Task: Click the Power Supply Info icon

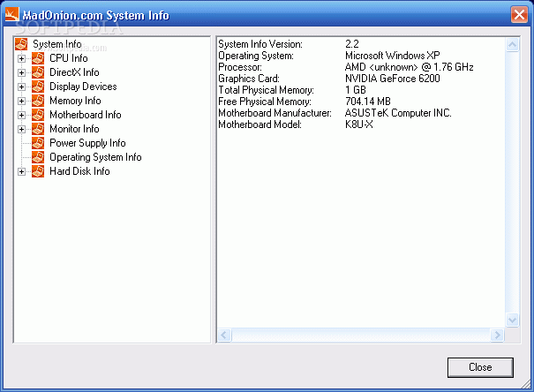Action: pos(38,143)
